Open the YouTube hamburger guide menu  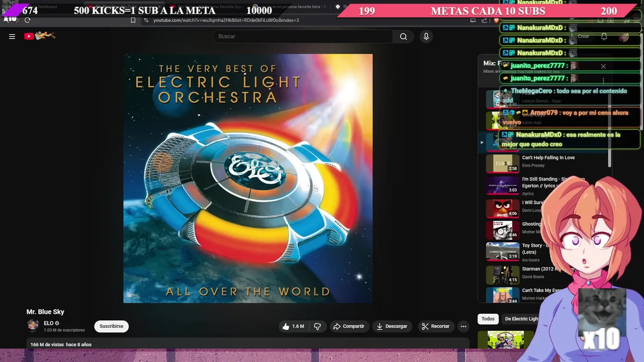coord(12,36)
